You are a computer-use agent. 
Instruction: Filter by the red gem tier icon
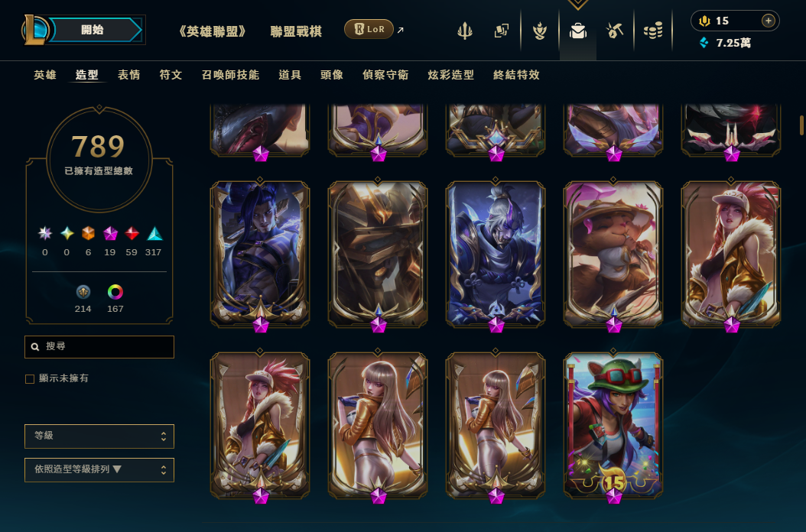tap(132, 234)
